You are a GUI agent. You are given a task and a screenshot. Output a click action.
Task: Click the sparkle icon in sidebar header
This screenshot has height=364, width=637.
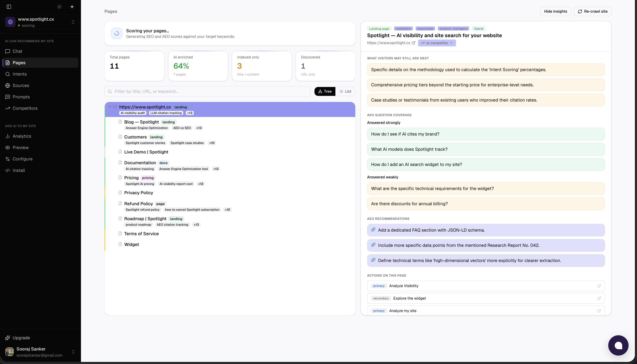tap(72, 7)
